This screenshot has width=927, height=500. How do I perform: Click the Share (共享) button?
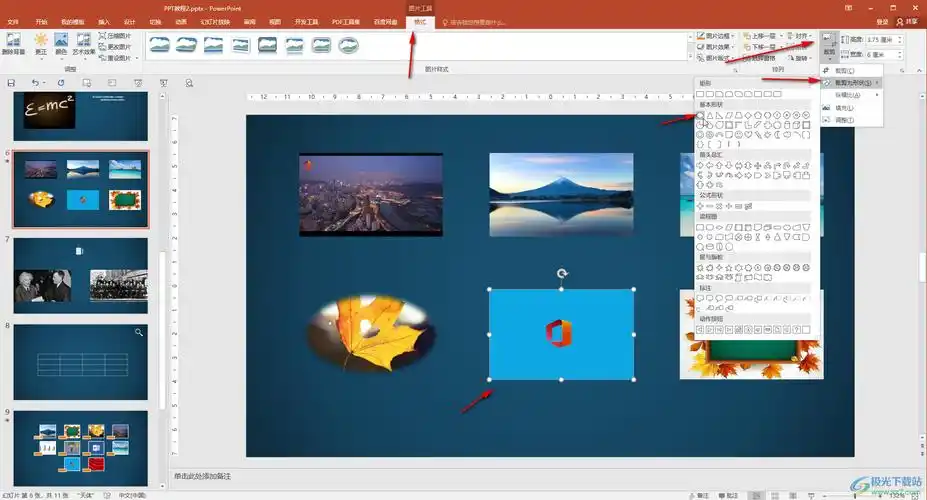(x=908, y=20)
